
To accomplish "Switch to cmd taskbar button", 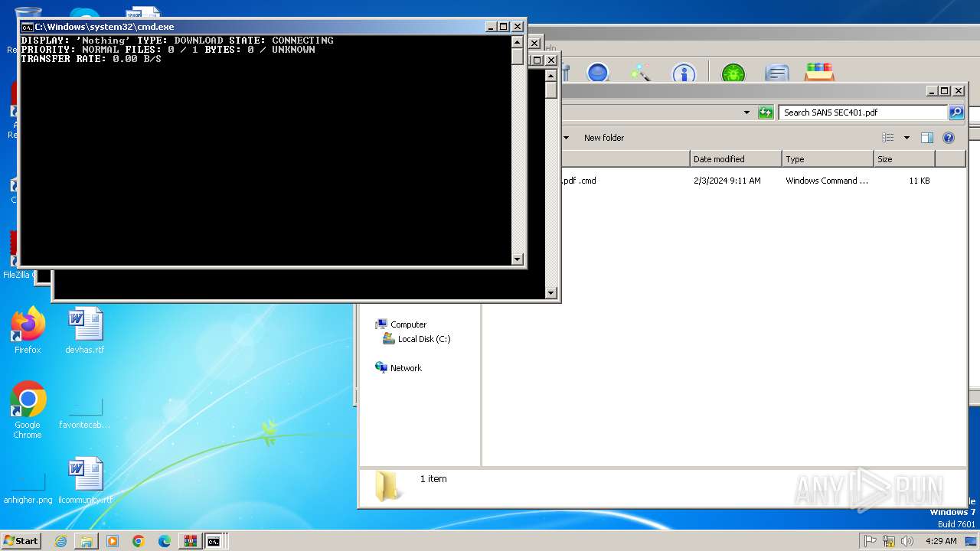I will point(216,541).
